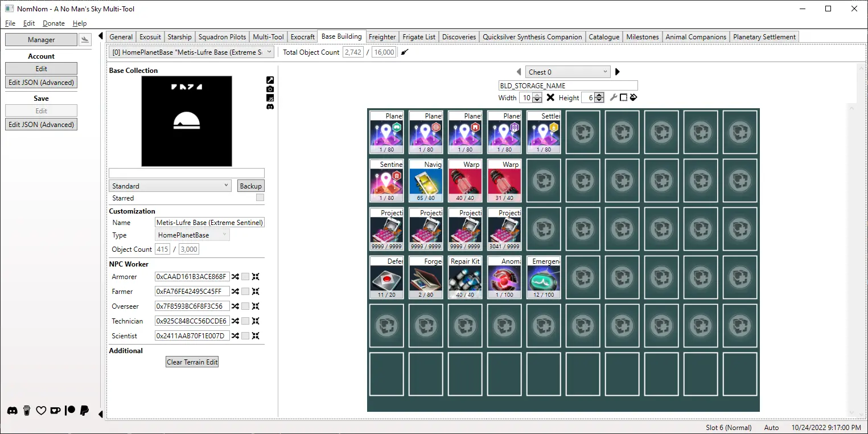
Task: Click the paint bucket icon for chest
Action: pos(633,98)
